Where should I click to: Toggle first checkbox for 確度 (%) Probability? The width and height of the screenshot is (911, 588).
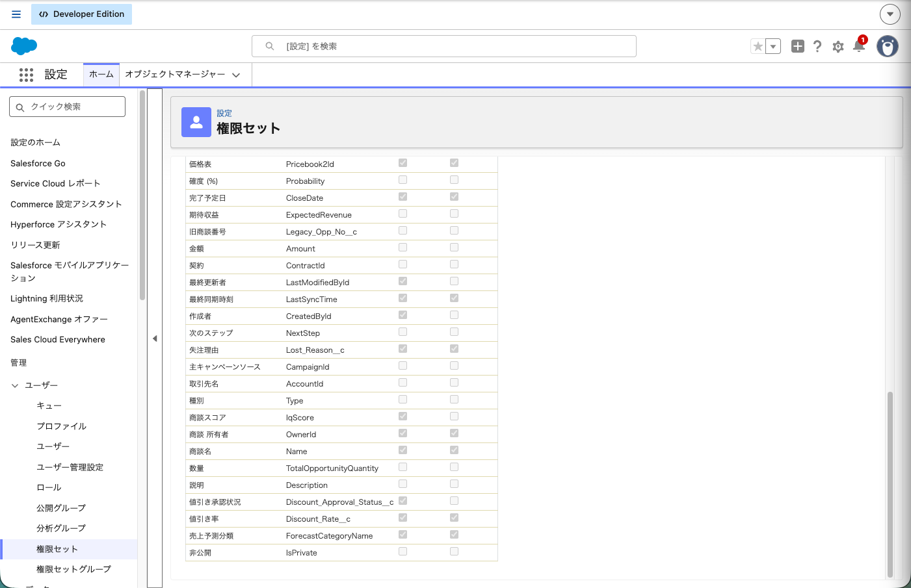[403, 180]
